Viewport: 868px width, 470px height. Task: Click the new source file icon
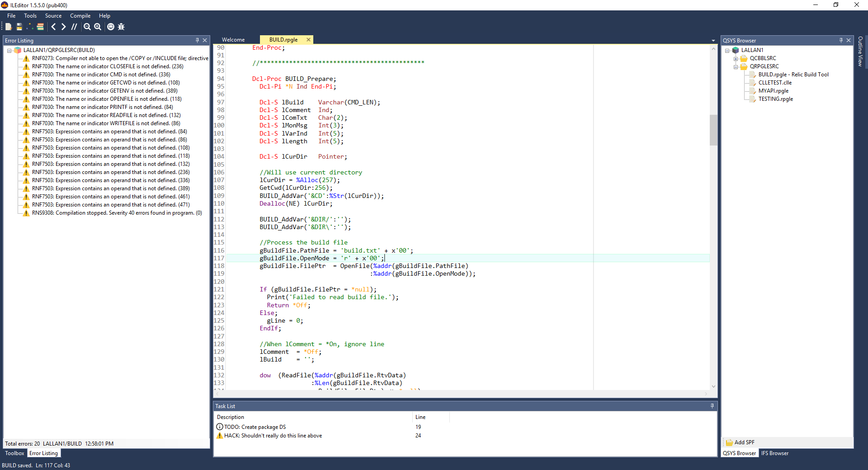pos(8,27)
